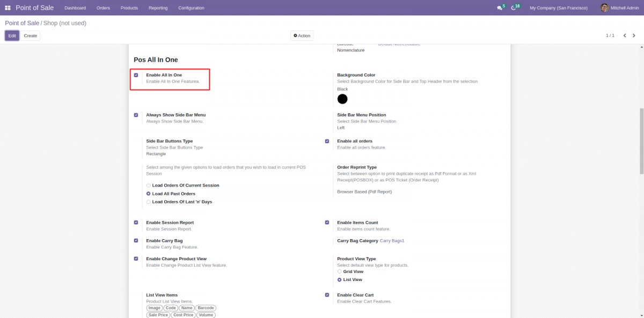Open the Configuration menu
Viewport: 644px width, 318px height.
[x=191, y=8]
